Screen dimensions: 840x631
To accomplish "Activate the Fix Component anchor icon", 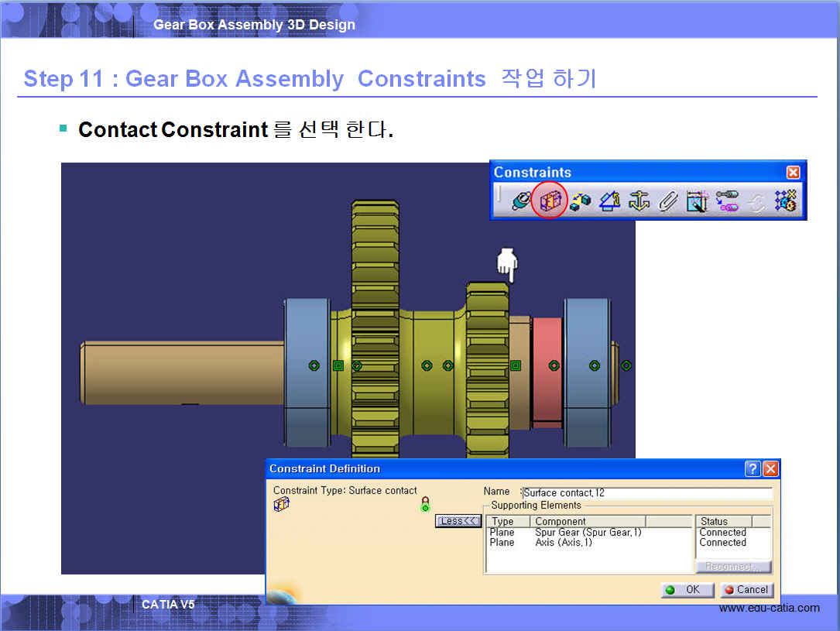I will [x=639, y=201].
